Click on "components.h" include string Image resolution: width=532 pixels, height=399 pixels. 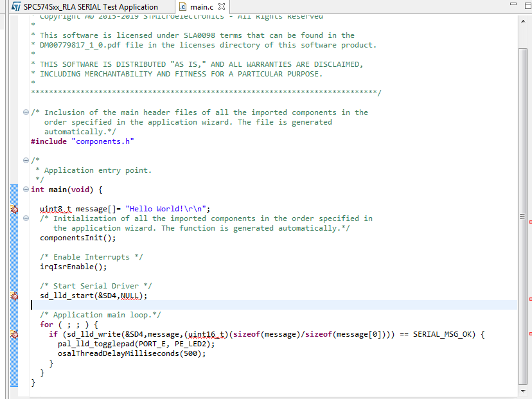click(x=103, y=141)
